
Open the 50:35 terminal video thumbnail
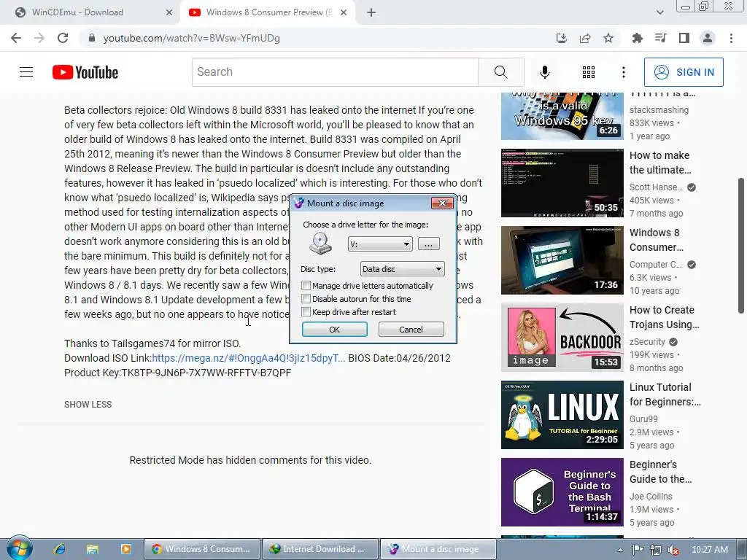tap(562, 183)
